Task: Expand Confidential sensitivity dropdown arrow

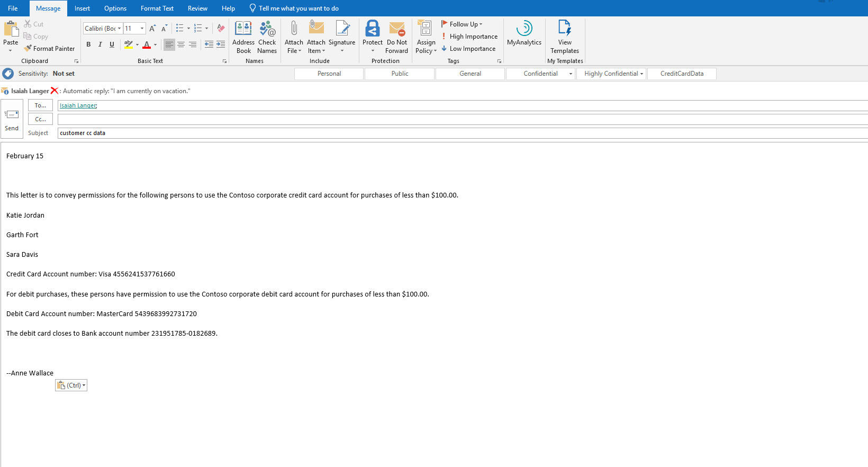Action: (571, 74)
